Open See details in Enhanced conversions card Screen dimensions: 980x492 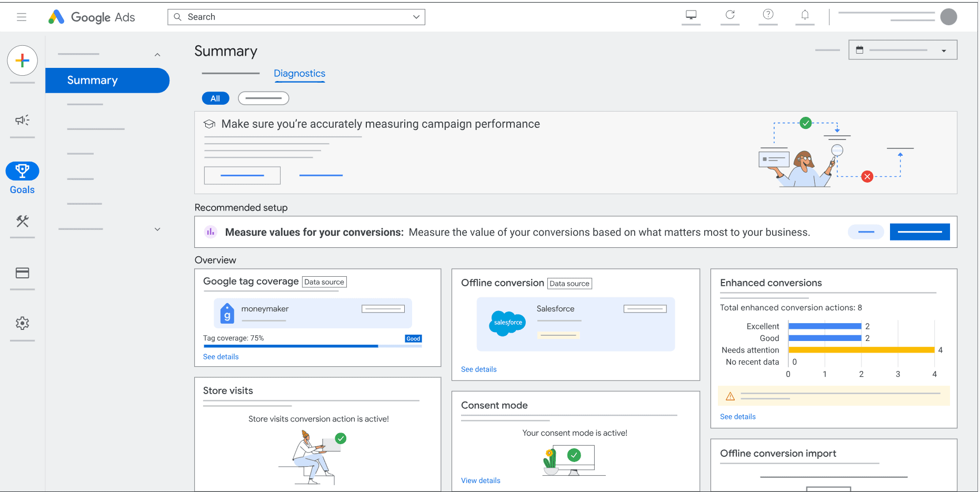[x=737, y=417]
